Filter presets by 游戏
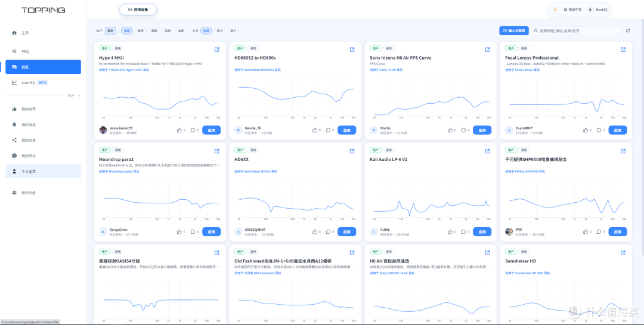The width and height of the screenshot is (644, 325). tap(168, 31)
